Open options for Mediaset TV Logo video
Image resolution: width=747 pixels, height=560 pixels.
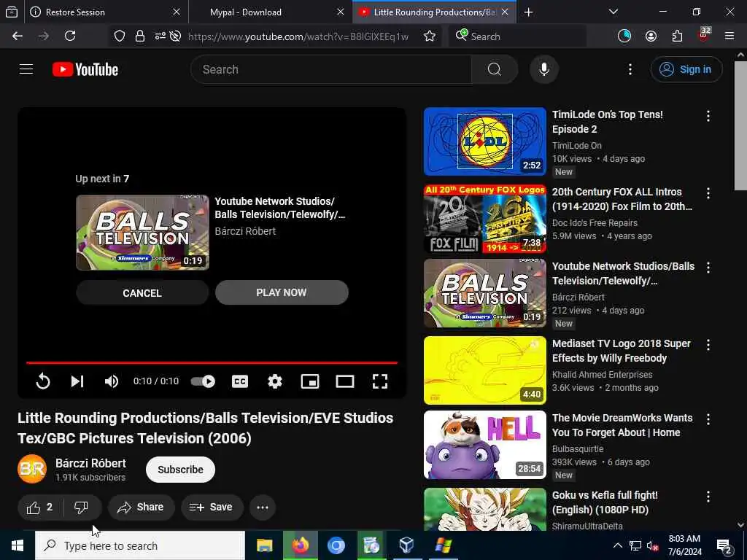click(x=708, y=345)
